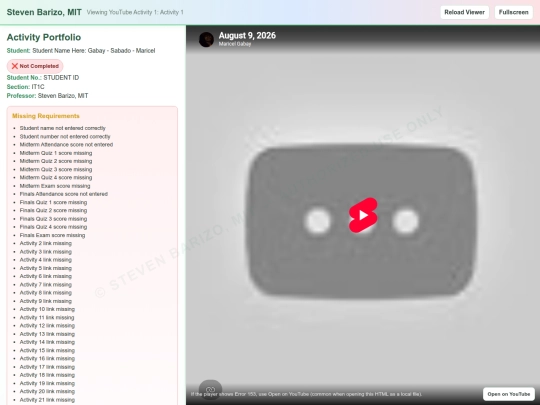Click 'Activity 6 link missing' item

pyautogui.click(x=46, y=277)
